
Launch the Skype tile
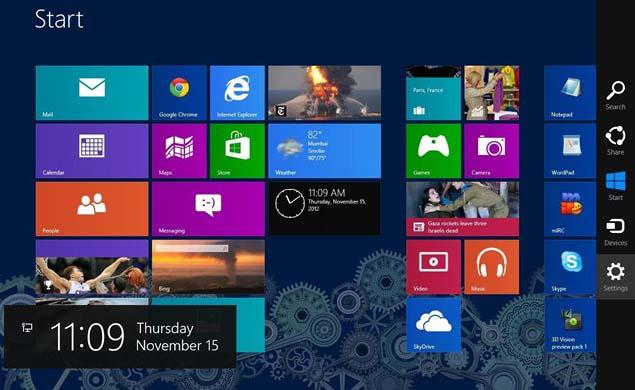570,267
